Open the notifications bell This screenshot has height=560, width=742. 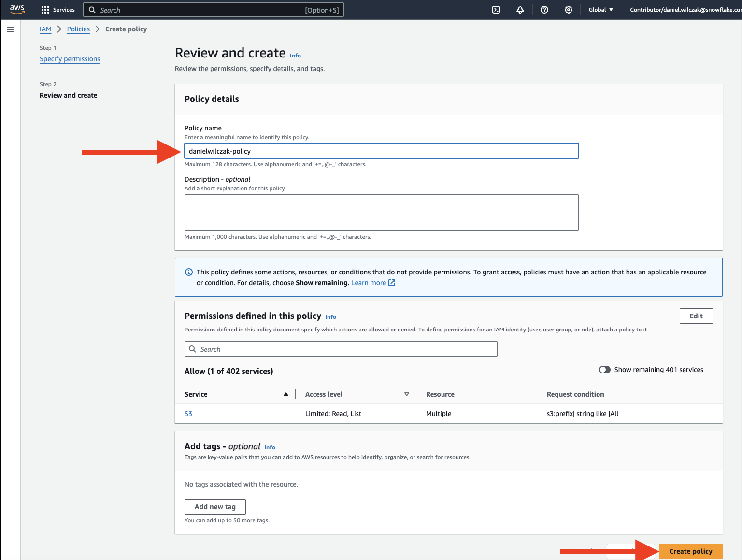coord(520,10)
